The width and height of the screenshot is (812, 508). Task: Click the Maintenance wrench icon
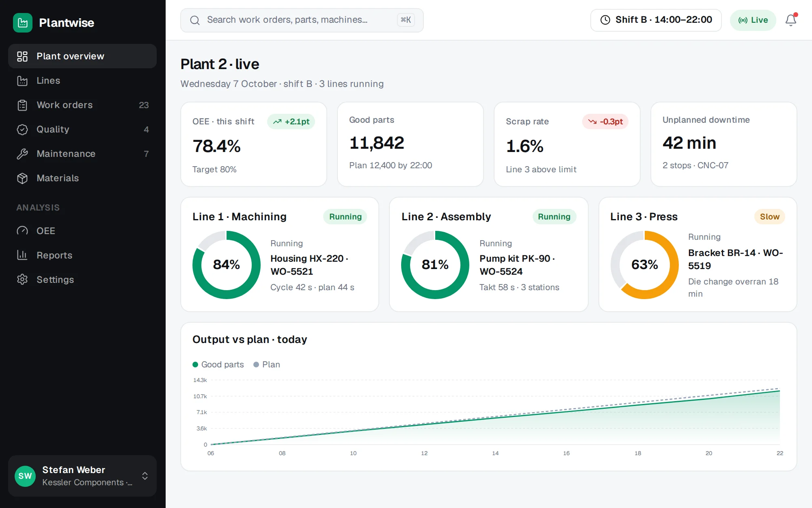tap(22, 154)
